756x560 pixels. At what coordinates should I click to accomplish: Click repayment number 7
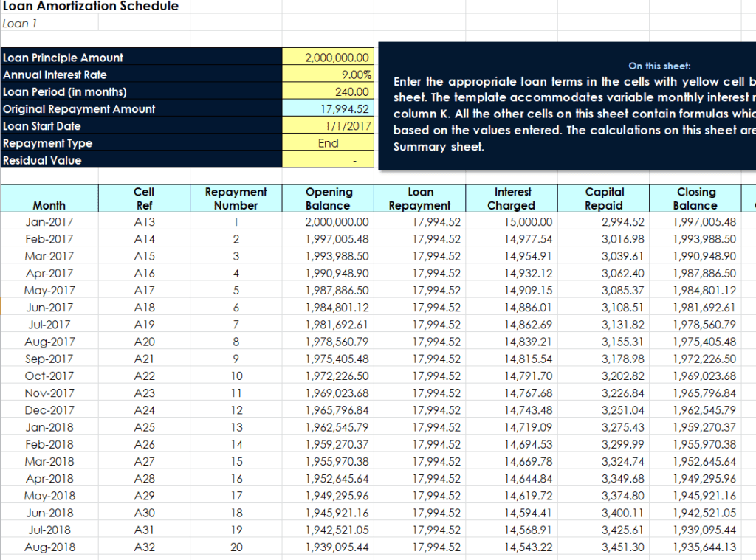236,325
